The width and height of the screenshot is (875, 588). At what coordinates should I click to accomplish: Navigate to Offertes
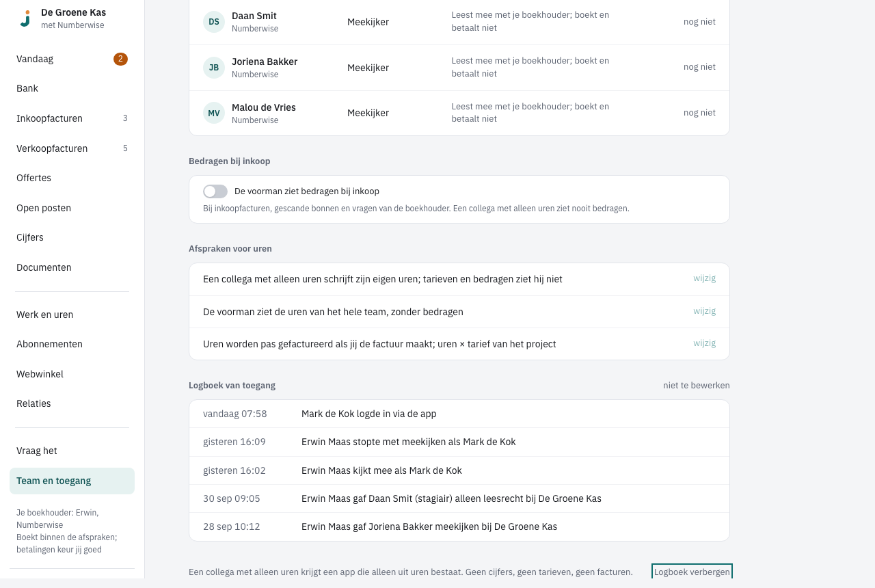pos(72,178)
